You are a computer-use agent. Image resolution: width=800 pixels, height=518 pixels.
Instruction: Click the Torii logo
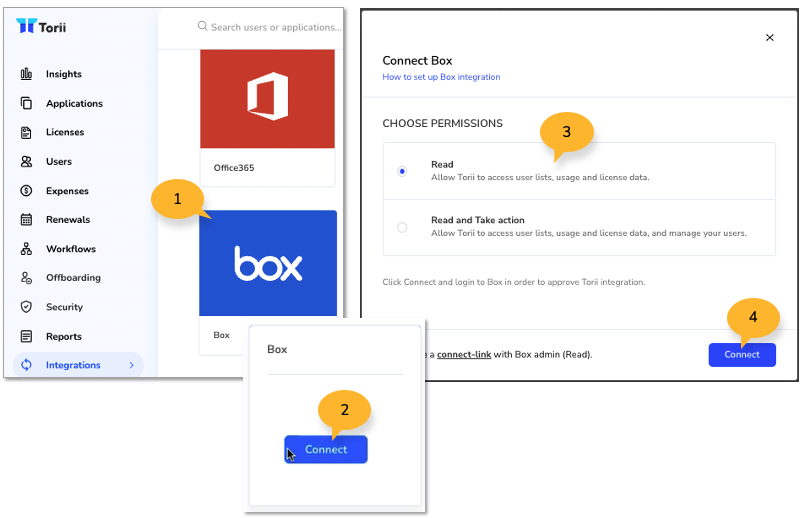(41, 27)
